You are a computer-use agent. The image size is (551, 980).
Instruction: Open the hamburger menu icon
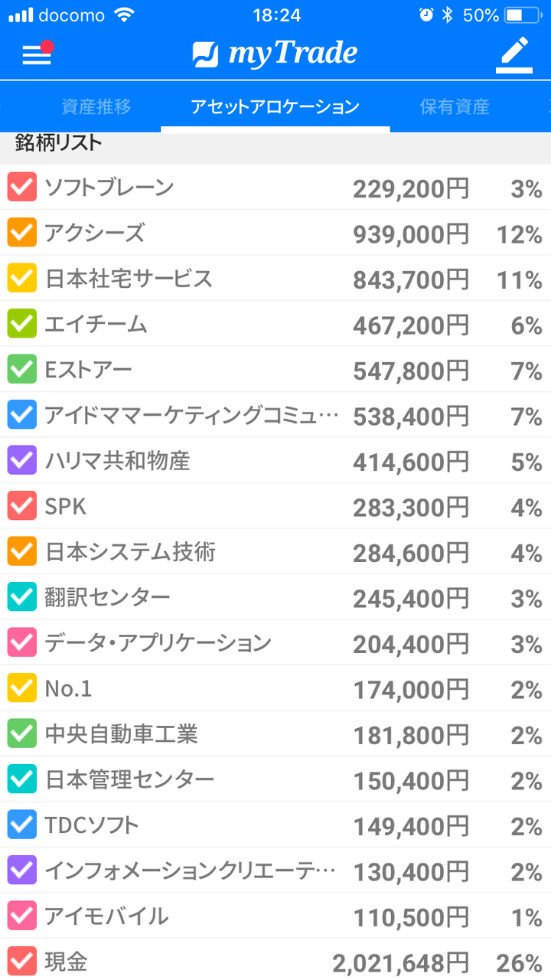(x=36, y=54)
